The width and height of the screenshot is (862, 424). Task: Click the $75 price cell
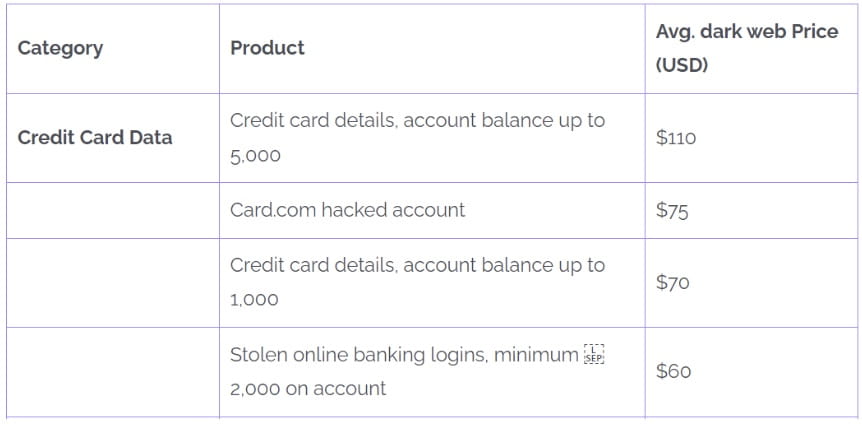click(x=672, y=210)
